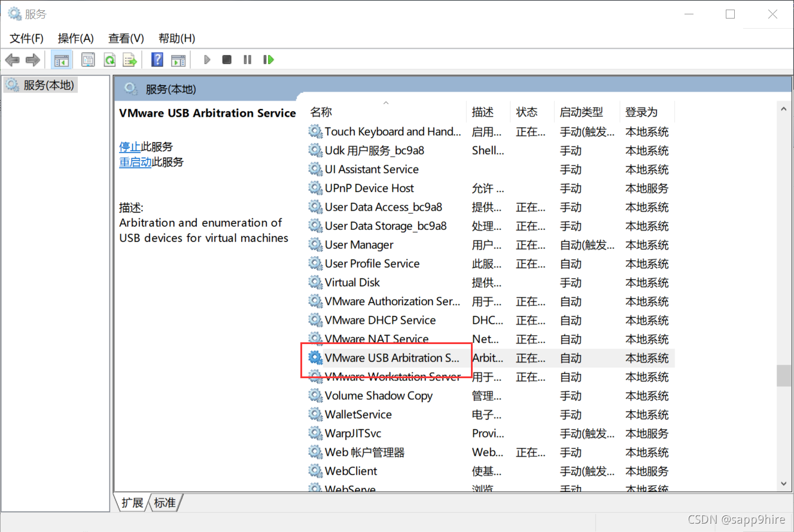Select the User Manager gear icon
The width and height of the screenshot is (794, 532).
pyautogui.click(x=315, y=245)
